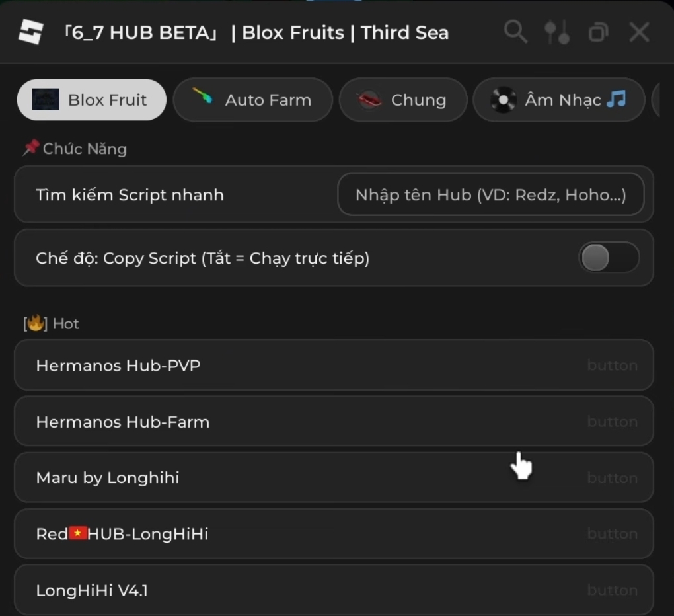This screenshot has height=616, width=674.
Task: Click the Chung tab icon
Action: 370,100
